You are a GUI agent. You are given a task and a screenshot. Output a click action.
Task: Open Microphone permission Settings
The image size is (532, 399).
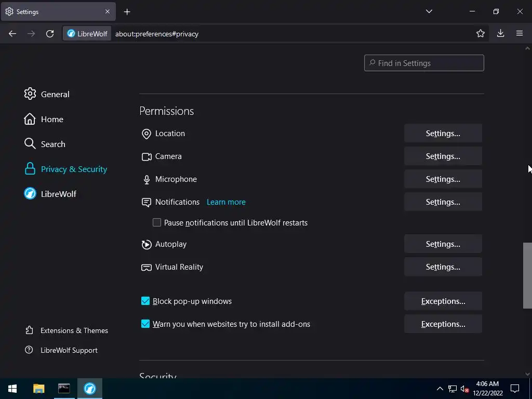[443, 179]
